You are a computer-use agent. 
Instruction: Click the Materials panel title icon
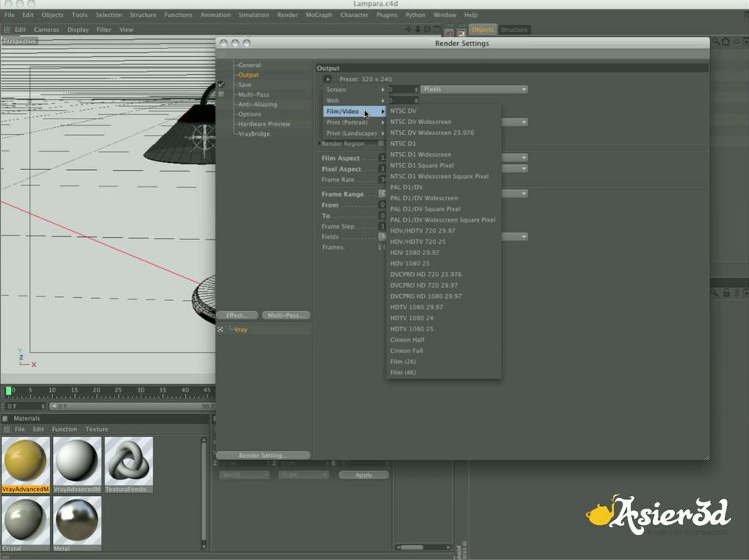click(5, 418)
